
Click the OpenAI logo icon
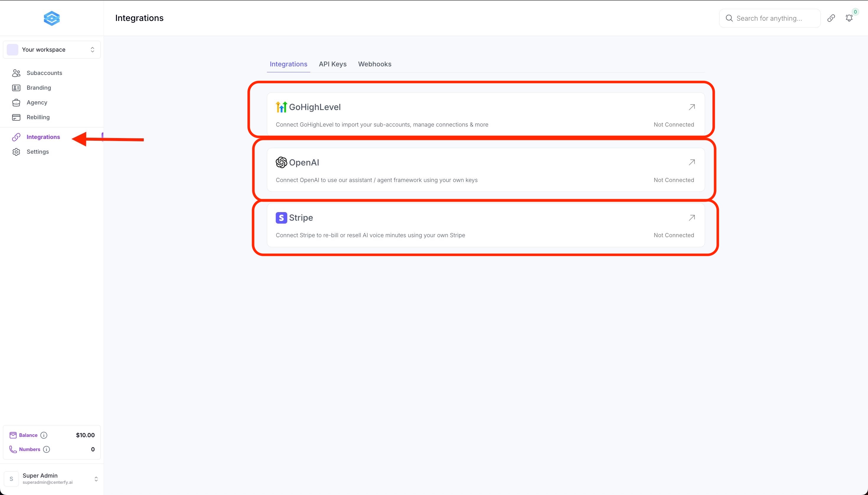click(281, 163)
